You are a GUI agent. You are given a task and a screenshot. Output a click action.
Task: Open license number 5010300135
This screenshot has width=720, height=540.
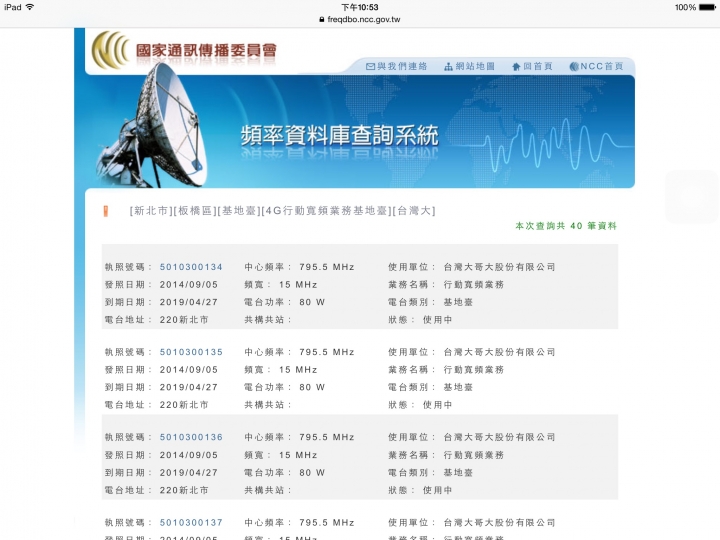point(191,352)
